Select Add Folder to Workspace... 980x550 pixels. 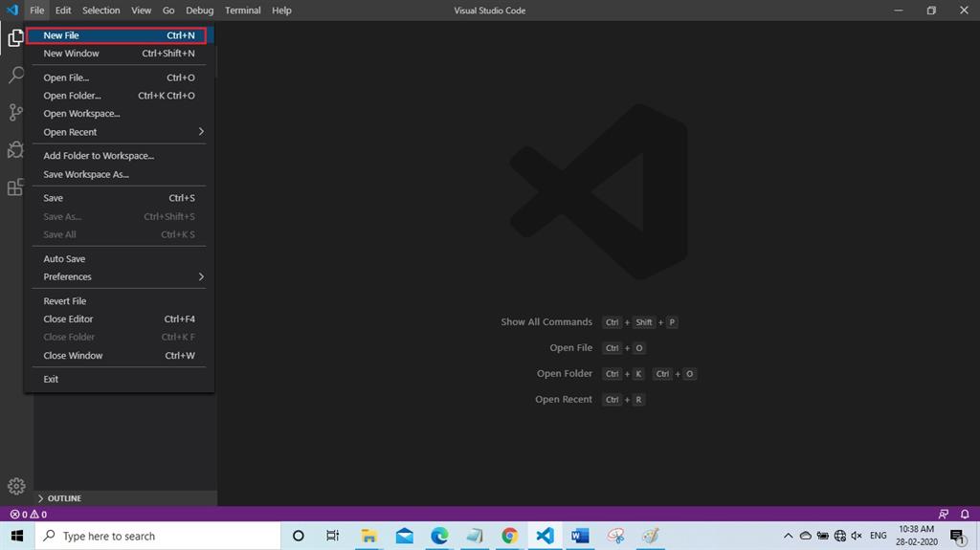[119, 156]
